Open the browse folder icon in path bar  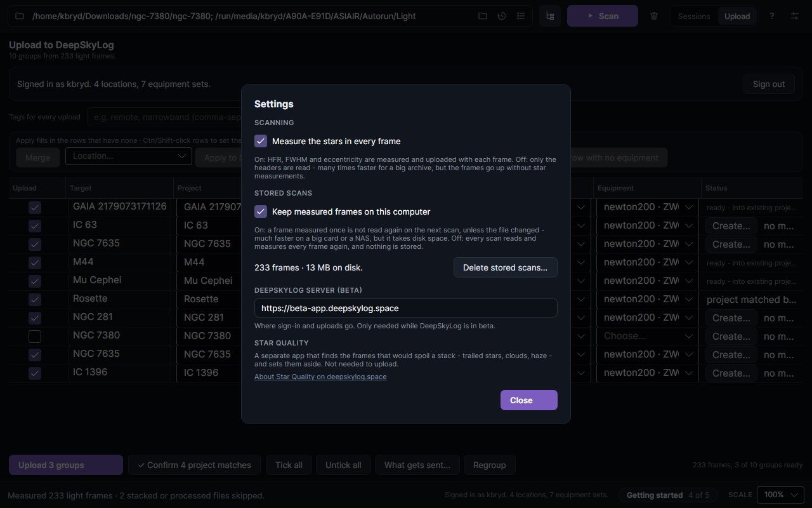click(483, 16)
